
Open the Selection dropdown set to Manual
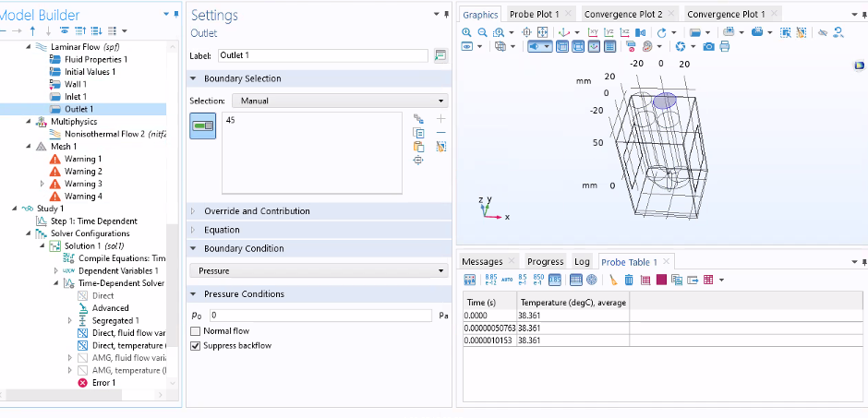338,101
